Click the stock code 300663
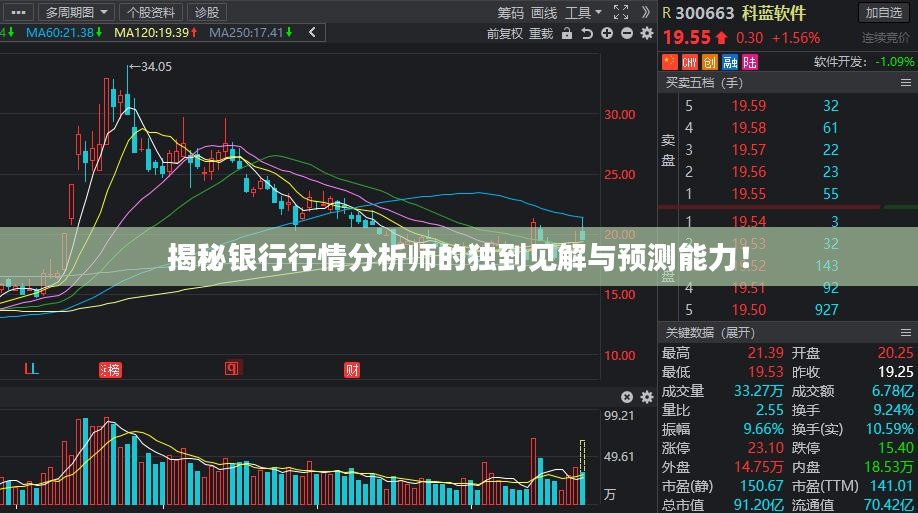 (x=705, y=13)
